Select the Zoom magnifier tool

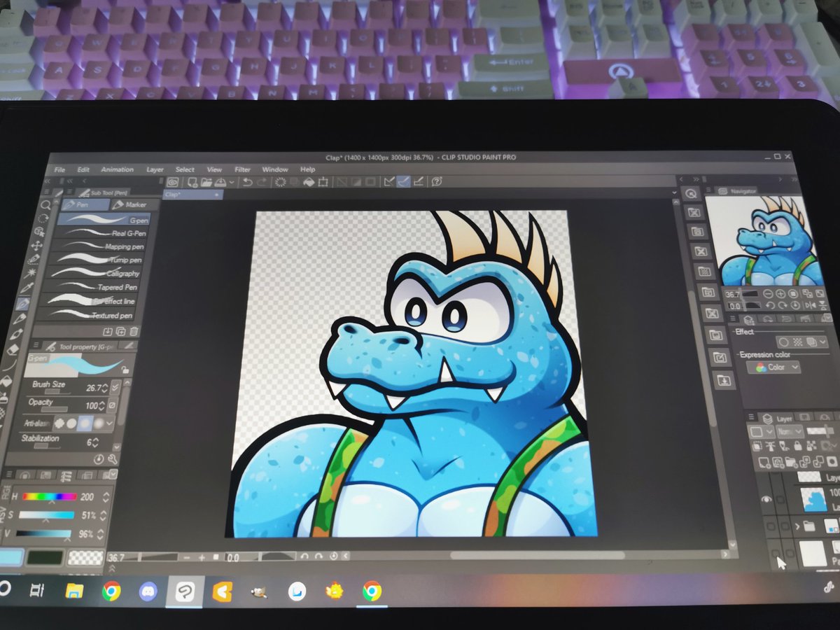click(x=45, y=205)
